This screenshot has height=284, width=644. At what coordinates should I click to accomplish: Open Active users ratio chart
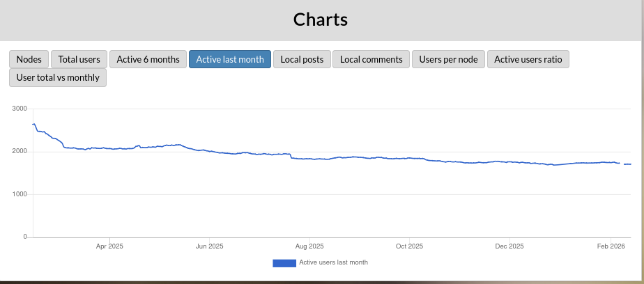528,59
